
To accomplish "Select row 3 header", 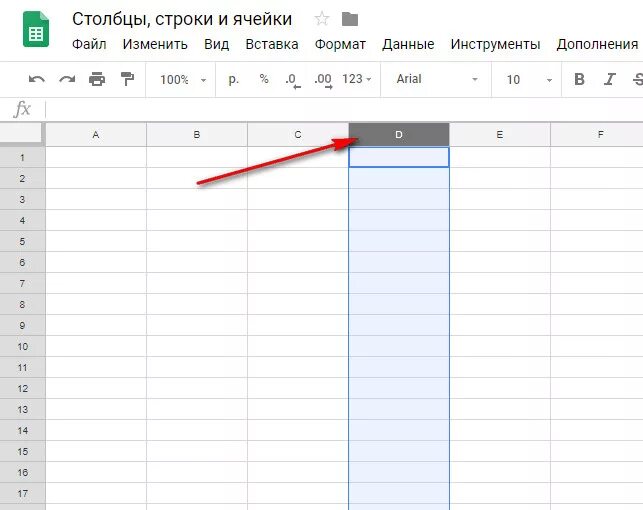I will coord(22,199).
